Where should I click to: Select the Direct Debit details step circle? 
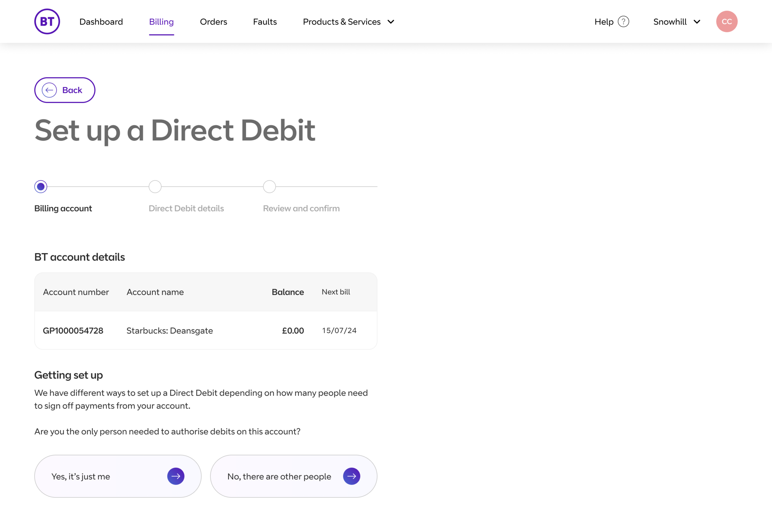[x=155, y=187]
